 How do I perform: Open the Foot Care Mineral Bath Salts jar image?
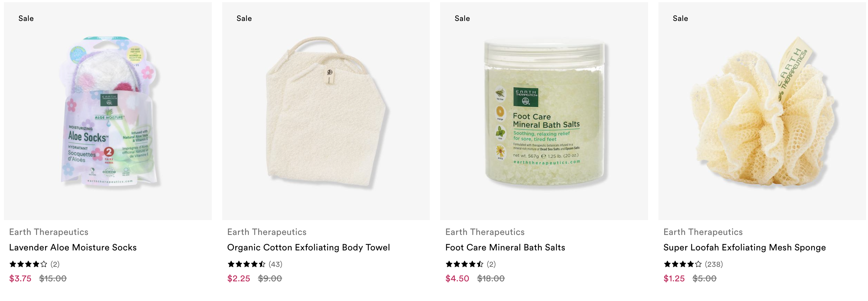(x=544, y=111)
